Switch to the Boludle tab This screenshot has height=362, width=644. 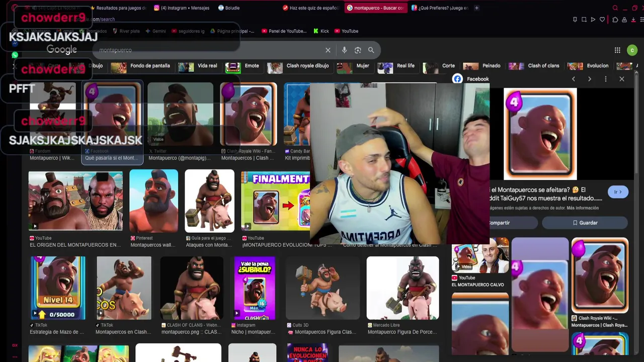coord(229,8)
